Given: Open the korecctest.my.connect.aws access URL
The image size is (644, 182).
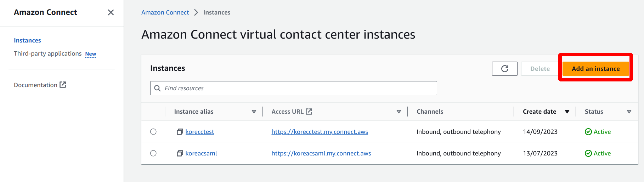Looking at the screenshot, I should coord(320,132).
